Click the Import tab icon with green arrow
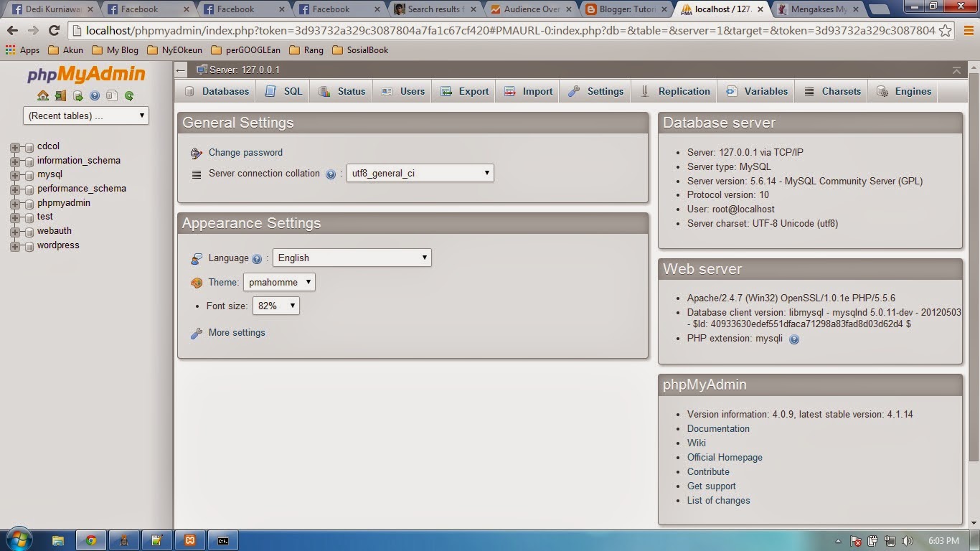This screenshot has height=551, width=980. 509,91
